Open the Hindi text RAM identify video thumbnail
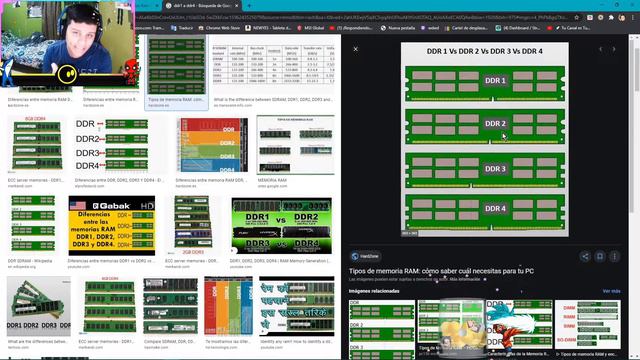 tap(296, 306)
